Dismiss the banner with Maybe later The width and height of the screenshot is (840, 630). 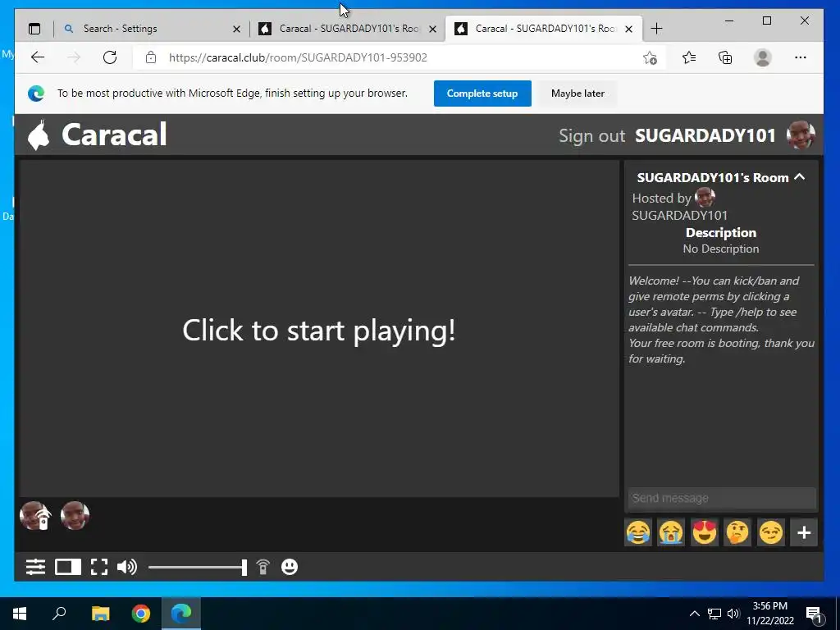577,94
